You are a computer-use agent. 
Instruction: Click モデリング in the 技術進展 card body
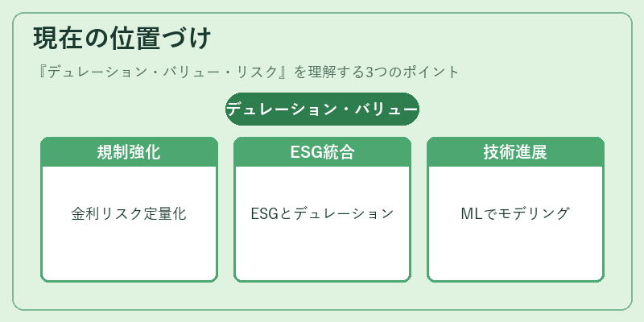click(x=534, y=214)
